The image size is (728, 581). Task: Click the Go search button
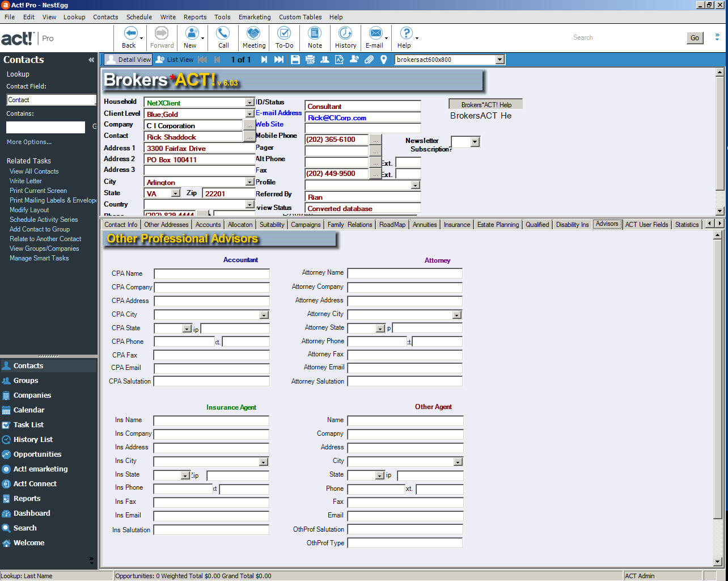click(695, 38)
